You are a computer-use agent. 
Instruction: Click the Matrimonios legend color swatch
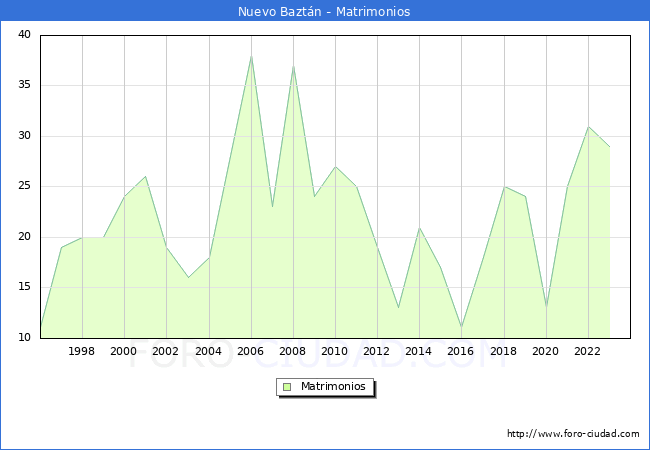[287, 387]
